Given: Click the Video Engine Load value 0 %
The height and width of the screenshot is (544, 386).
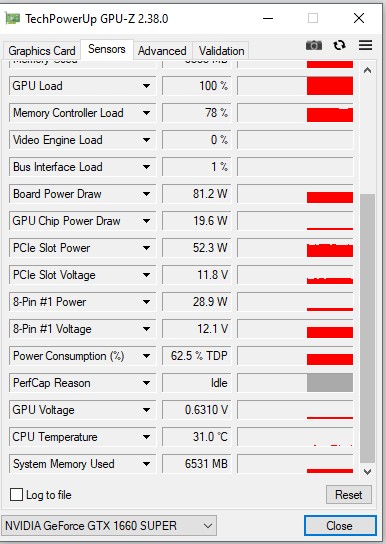Looking at the screenshot, I should pyautogui.click(x=197, y=140).
